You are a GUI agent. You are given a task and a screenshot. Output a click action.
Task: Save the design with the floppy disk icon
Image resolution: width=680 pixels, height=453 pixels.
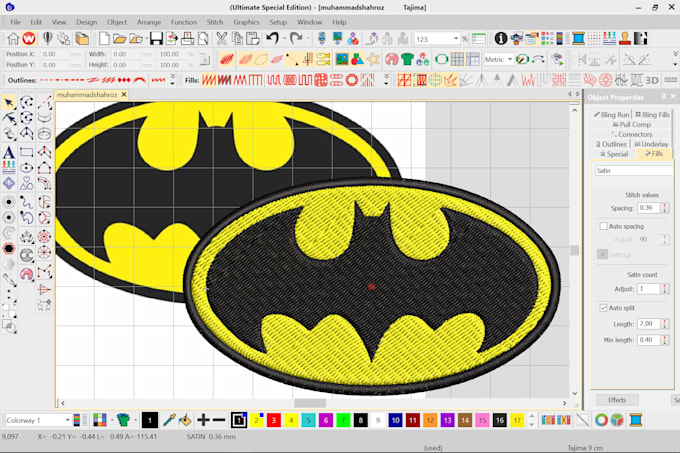coord(156,39)
